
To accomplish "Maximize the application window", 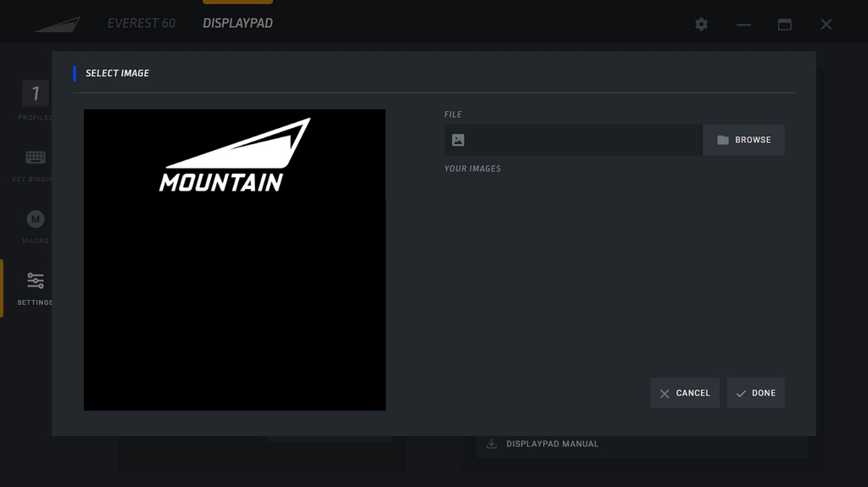I will coord(784,25).
